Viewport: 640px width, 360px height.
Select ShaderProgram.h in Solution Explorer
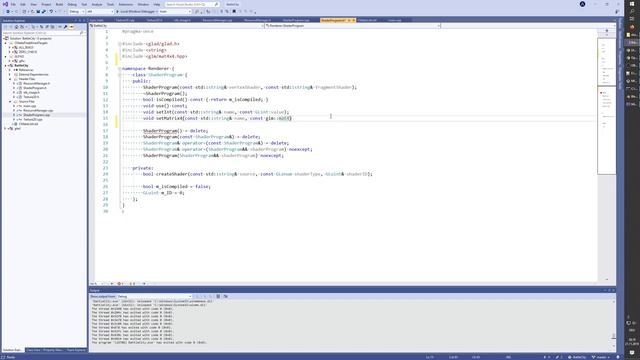[x=35, y=88]
